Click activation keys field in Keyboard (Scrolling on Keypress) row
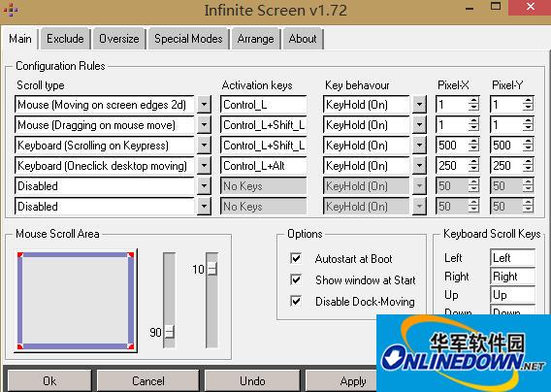Viewport: 551px width, 392px height. point(264,146)
